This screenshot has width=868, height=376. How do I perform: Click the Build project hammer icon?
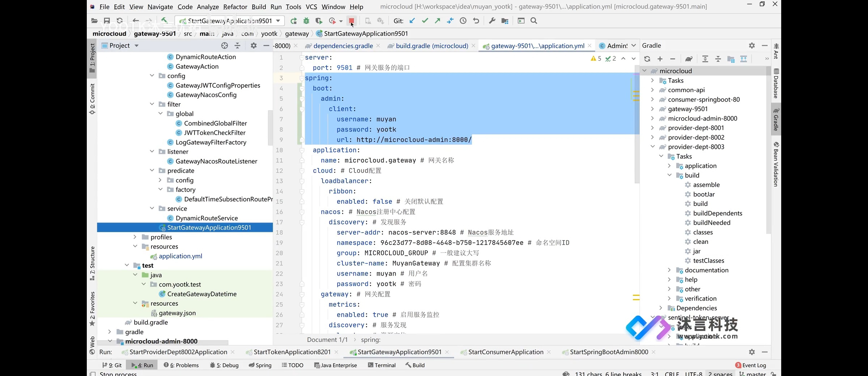(x=165, y=21)
